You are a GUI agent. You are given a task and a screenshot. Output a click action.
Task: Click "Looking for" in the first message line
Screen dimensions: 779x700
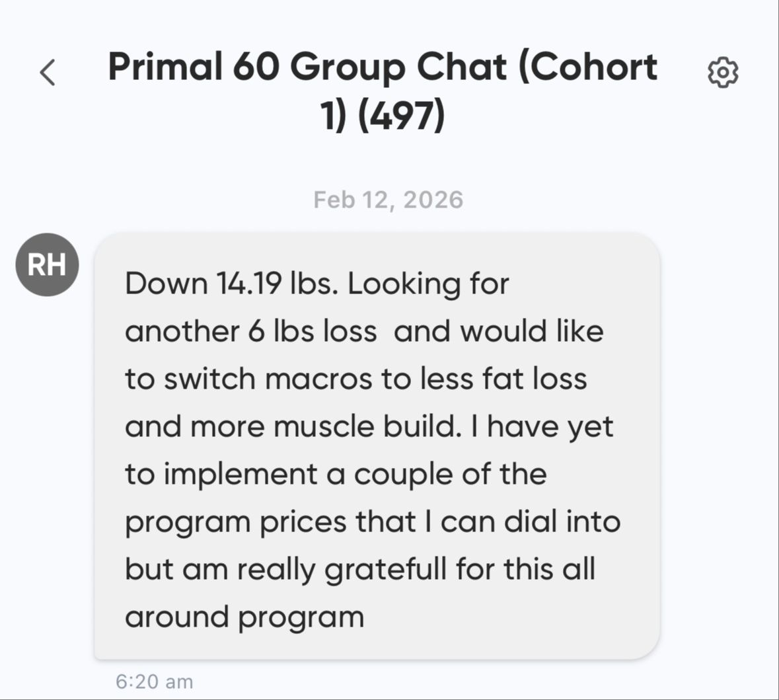pyautogui.click(x=428, y=284)
